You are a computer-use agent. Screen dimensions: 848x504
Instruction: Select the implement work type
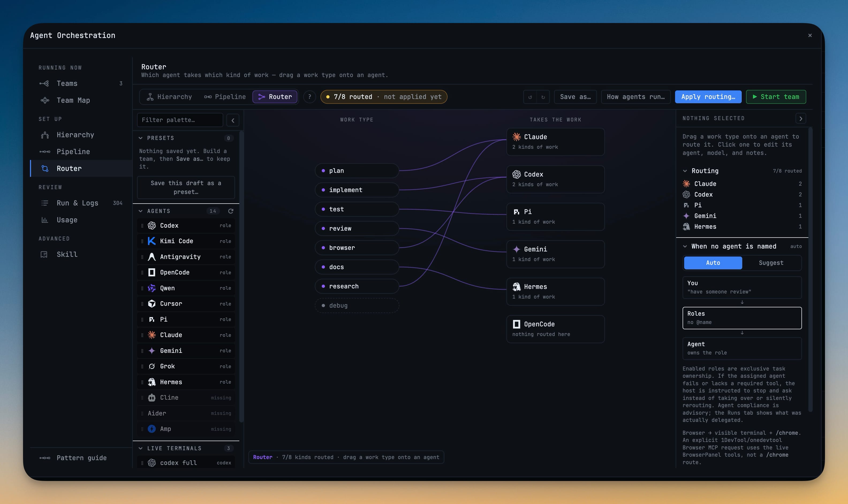357,190
